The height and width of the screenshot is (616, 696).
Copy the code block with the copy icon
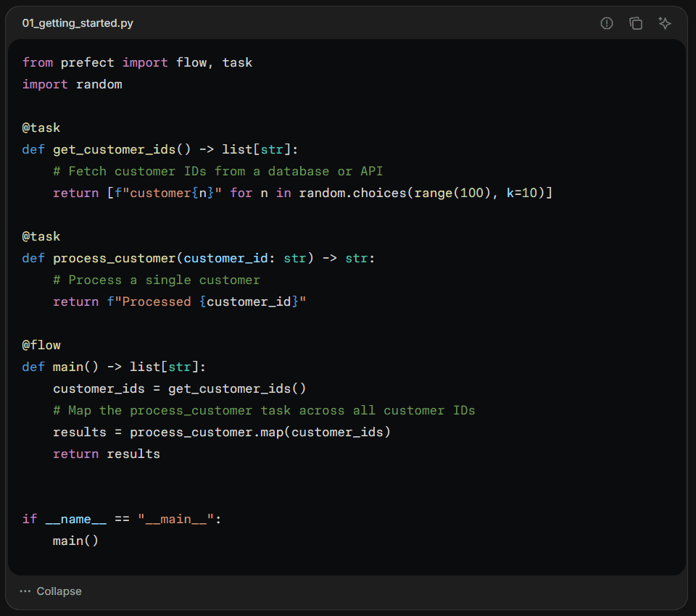coord(636,23)
